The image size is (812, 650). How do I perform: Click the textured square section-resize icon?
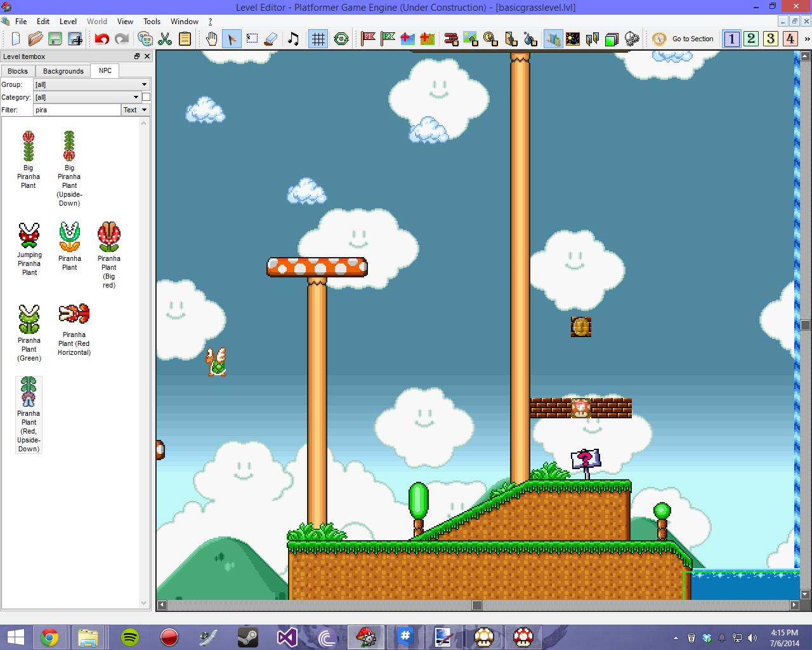tap(428, 39)
